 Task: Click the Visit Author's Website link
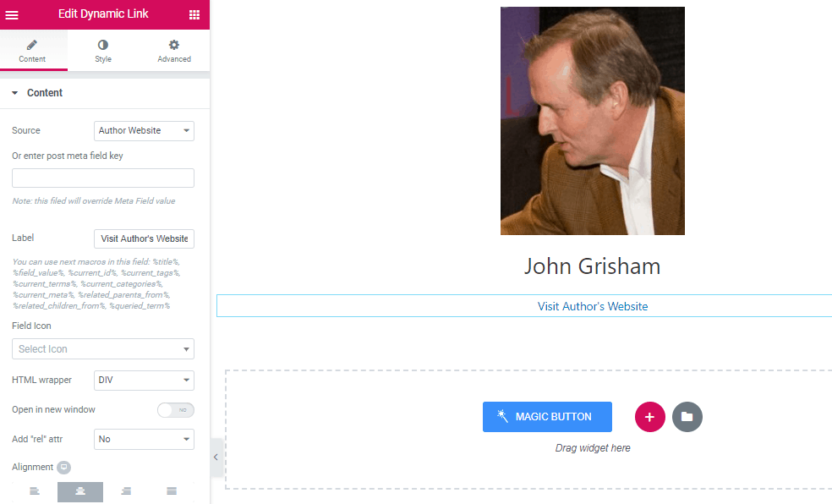[593, 306]
